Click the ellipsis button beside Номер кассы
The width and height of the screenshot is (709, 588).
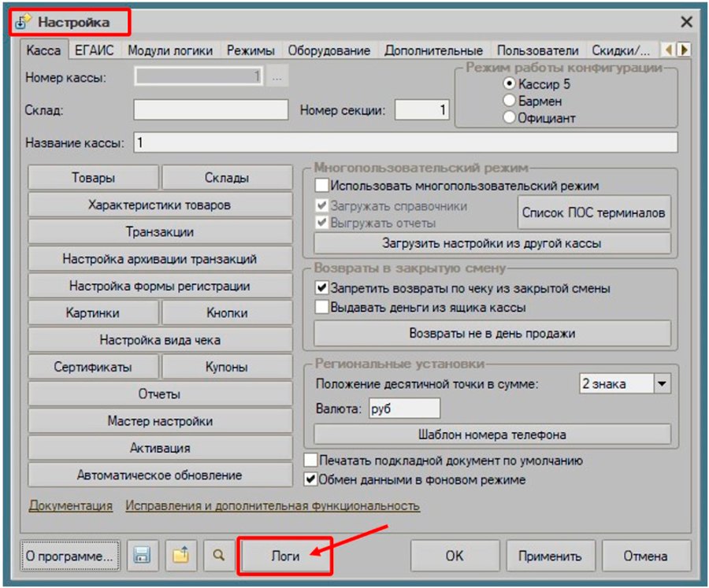277,77
